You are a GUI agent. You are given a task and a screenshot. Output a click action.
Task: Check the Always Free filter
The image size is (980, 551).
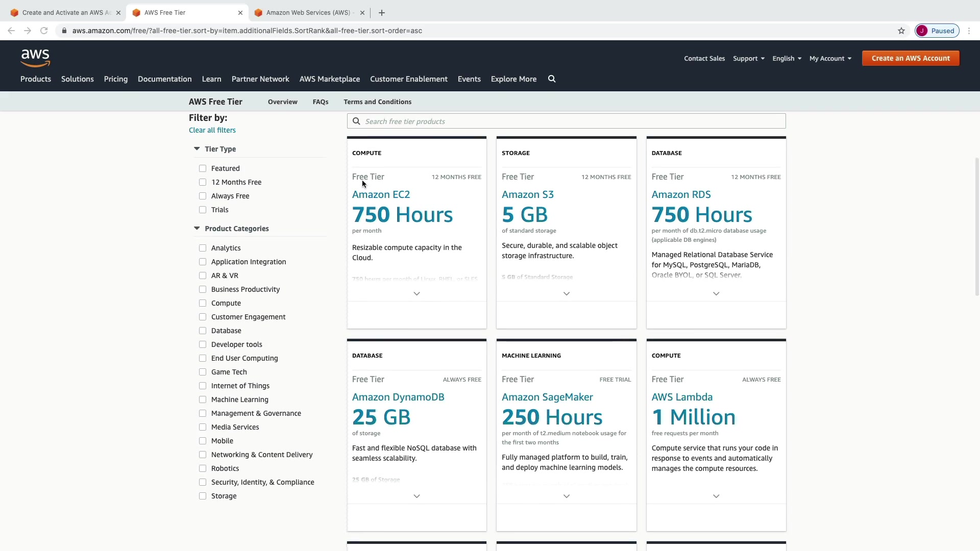pos(203,196)
